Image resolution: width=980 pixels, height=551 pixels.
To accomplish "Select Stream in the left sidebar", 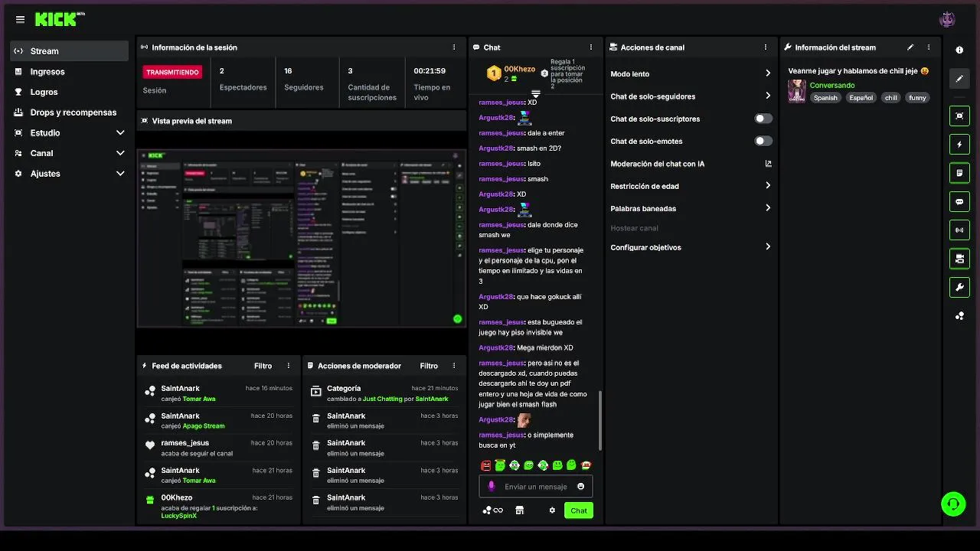I will pyautogui.click(x=69, y=51).
